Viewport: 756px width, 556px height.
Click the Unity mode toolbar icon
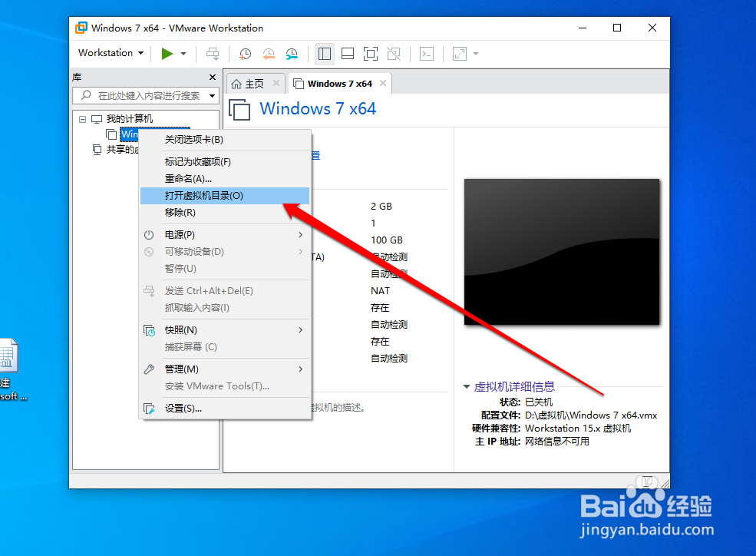click(x=394, y=54)
